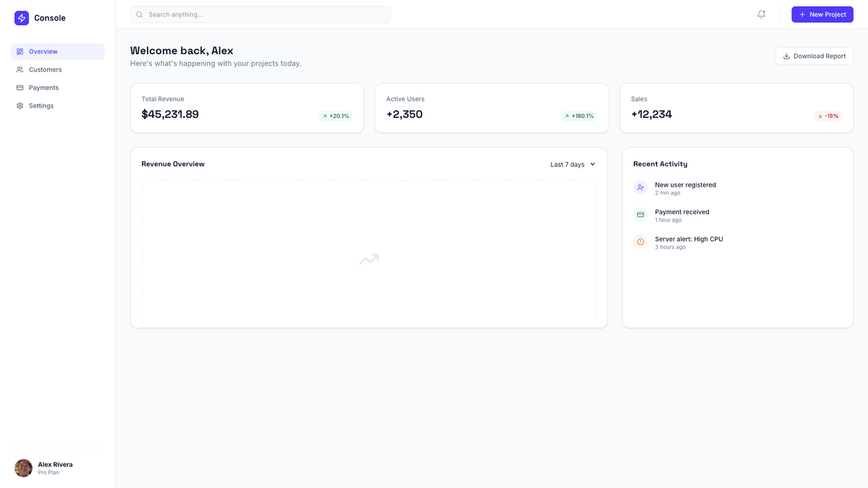Click the +20.1% revenue trend badge
868x488 pixels.
click(x=335, y=115)
